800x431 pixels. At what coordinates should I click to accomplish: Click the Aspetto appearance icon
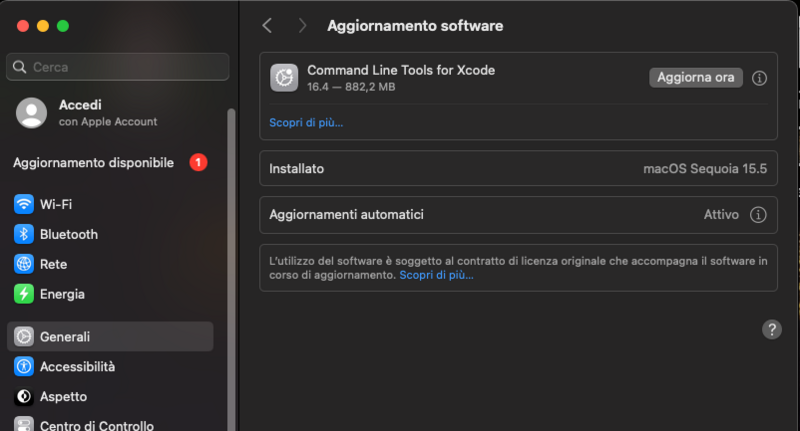[24, 397]
